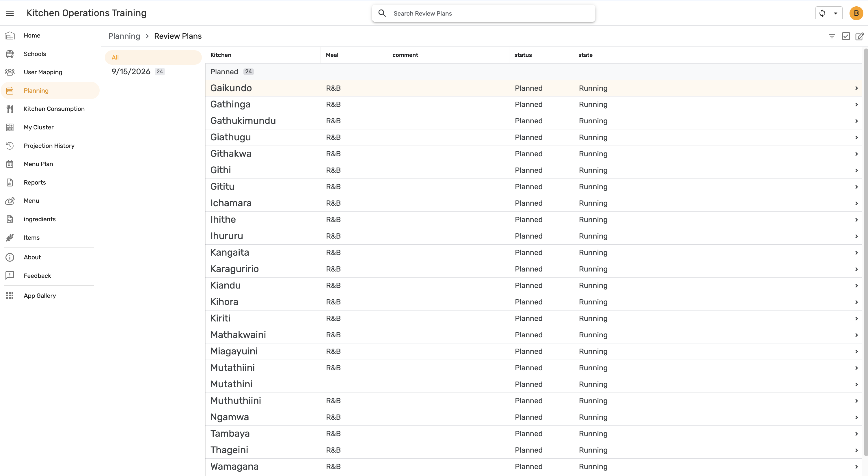Image resolution: width=868 pixels, height=476 pixels.
Task: Click the Projection History clock icon
Action: (10, 146)
